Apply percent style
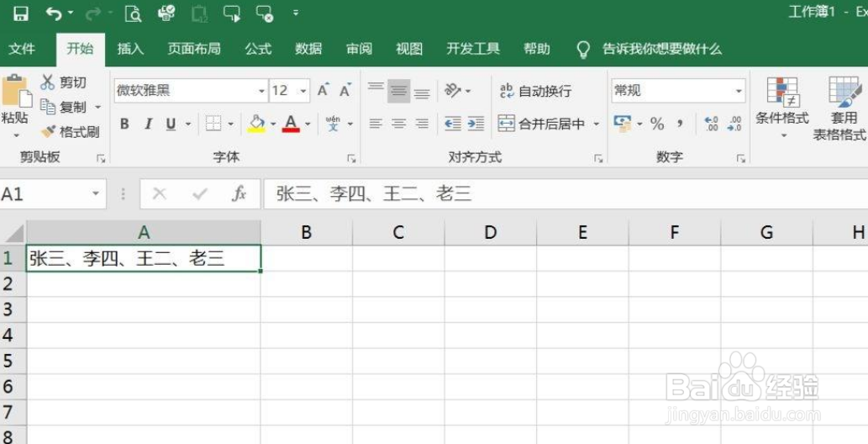This screenshot has width=868, height=444. point(657,124)
